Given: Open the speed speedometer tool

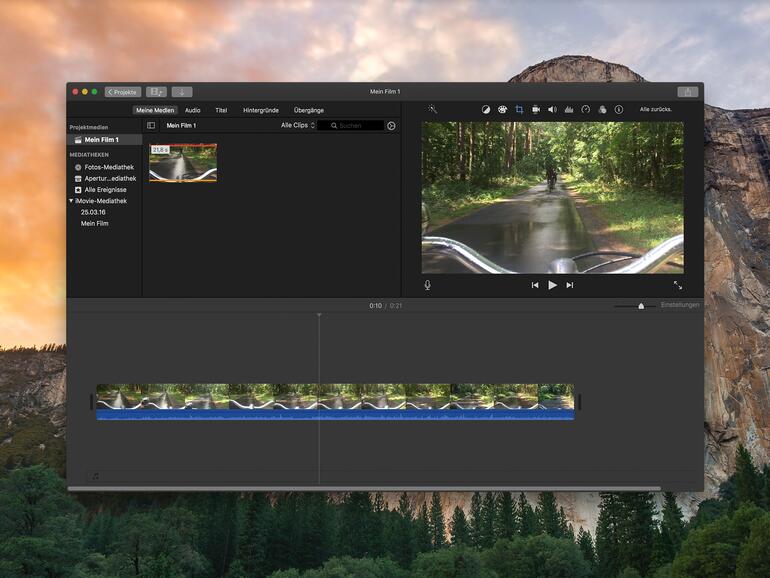Looking at the screenshot, I should click(586, 109).
